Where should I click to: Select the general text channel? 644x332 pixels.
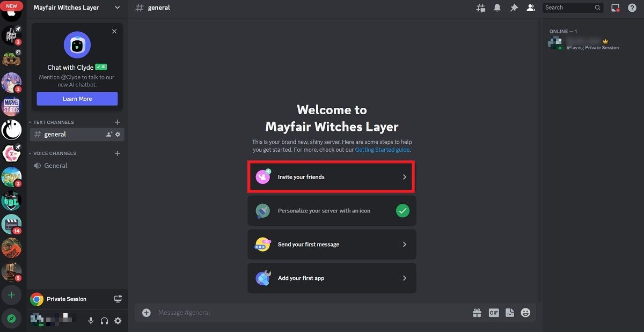(x=55, y=134)
